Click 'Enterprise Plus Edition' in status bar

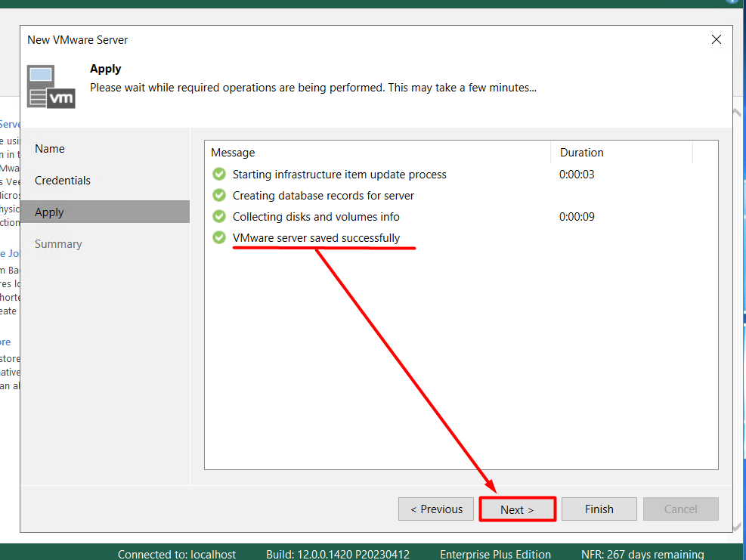pyautogui.click(x=495, y=554)
